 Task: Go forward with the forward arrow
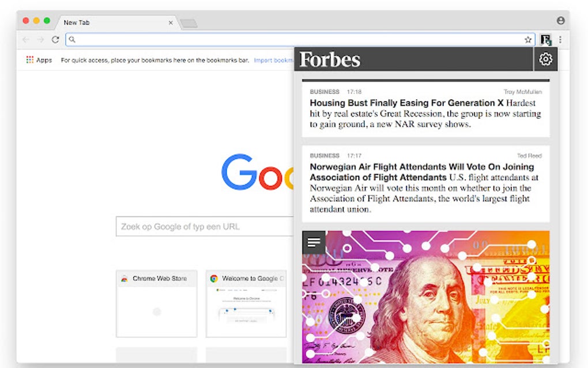tap(40, 39)
